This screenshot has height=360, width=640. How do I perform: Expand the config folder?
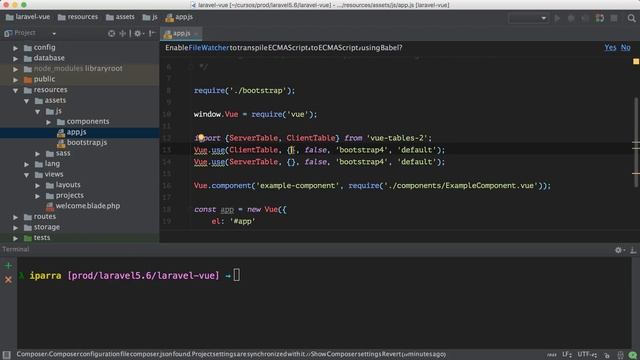click(x=16, y=48)
